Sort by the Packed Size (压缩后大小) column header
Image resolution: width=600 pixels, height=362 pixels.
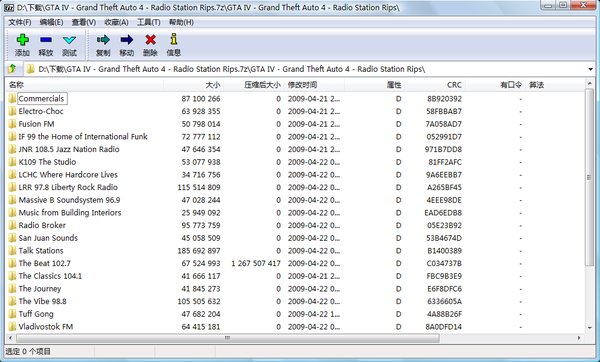[x=254, y=85]
